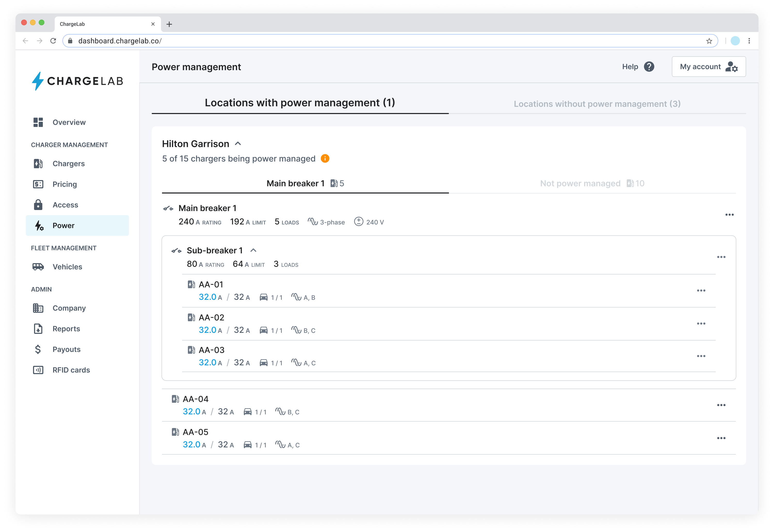This screenshot has width=774, height=532.
Task: Click the Main breaker 1 switch icon
Action: point(168,209)
